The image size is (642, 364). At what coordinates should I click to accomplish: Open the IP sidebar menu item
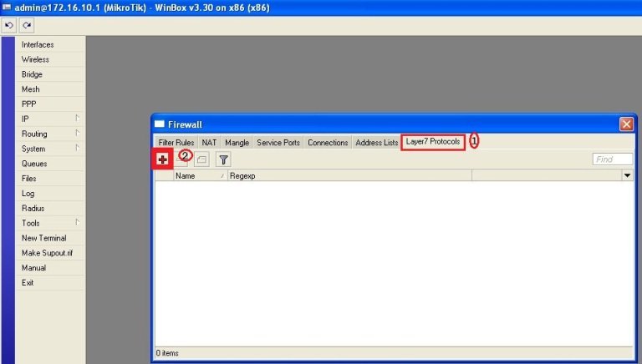[x=50, y=119]
